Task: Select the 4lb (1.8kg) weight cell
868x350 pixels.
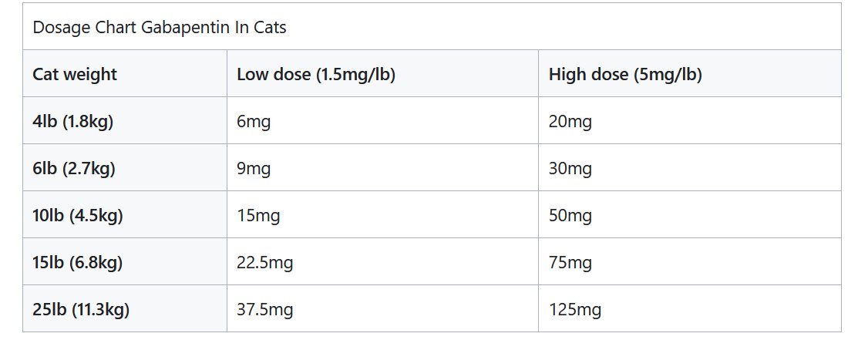Action: pos(72,122)
